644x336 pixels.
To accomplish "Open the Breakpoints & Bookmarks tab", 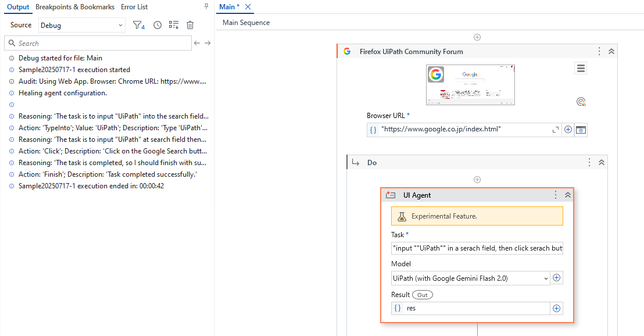I will click(x=74, y=7).
